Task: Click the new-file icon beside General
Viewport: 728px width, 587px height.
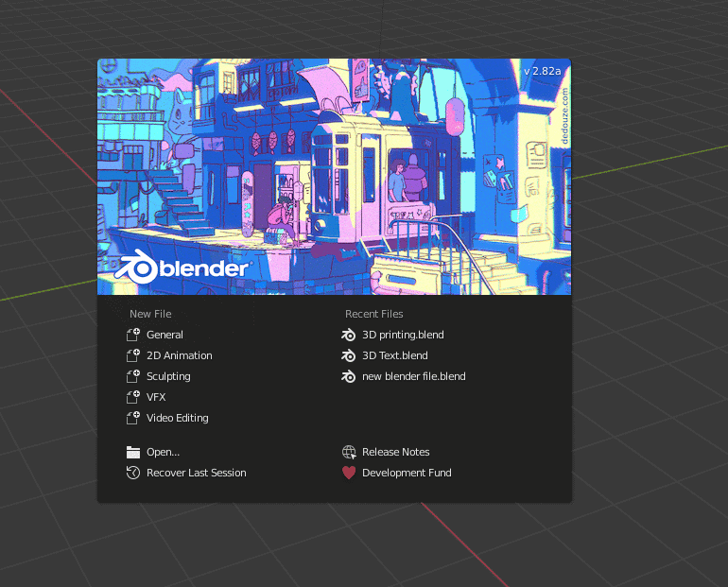Action: (132, 335)
